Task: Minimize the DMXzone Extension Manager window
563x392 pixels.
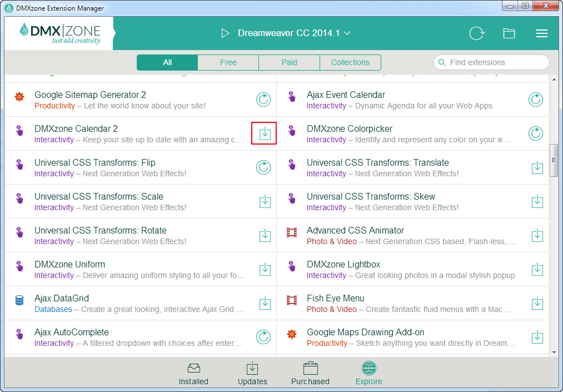Action: [511, 6]
